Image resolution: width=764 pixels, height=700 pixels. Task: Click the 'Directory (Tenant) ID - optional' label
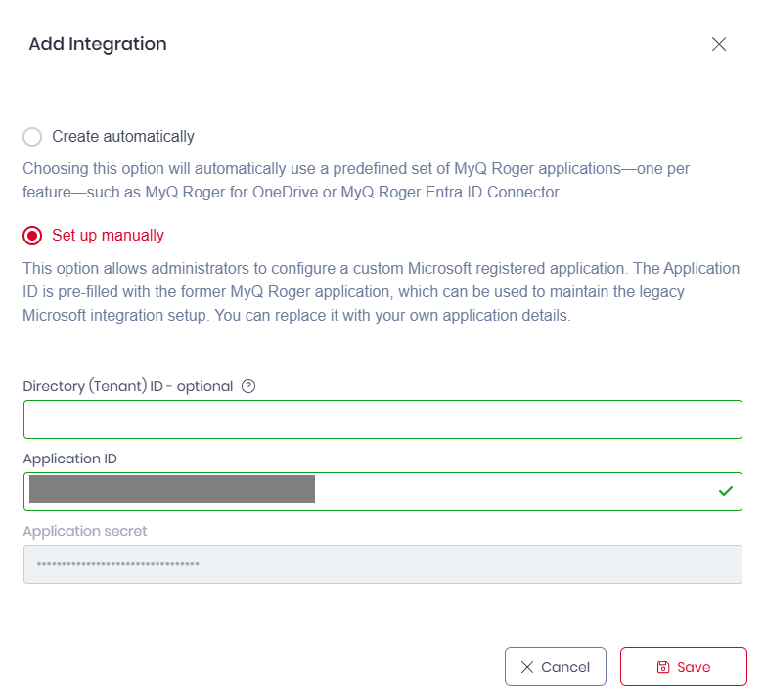[127, 386]
